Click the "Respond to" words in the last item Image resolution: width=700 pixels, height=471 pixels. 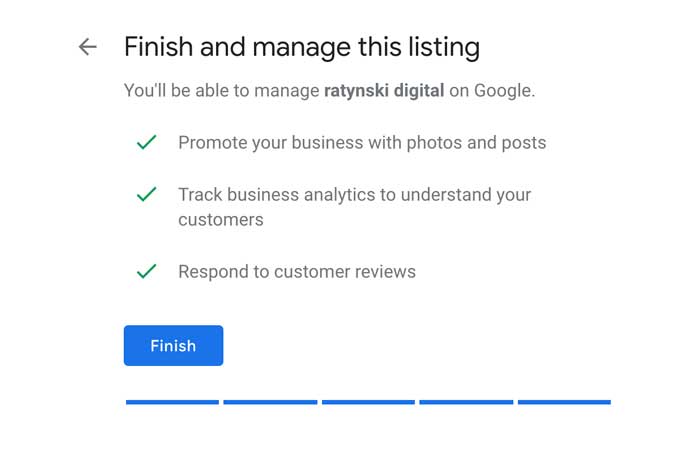(x=222, y=271)
